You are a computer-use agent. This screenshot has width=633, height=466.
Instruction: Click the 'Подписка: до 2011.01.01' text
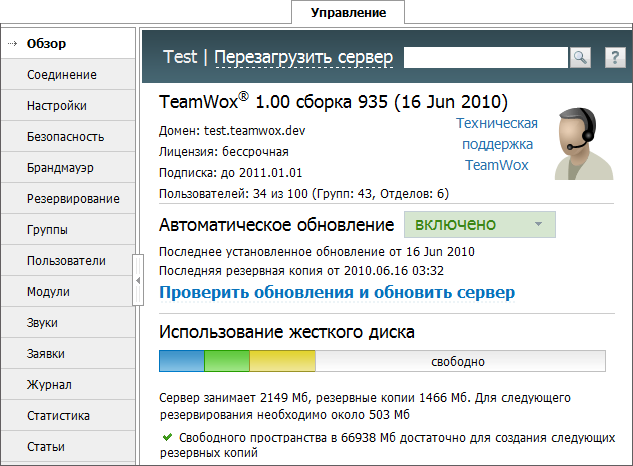point(231,173)
